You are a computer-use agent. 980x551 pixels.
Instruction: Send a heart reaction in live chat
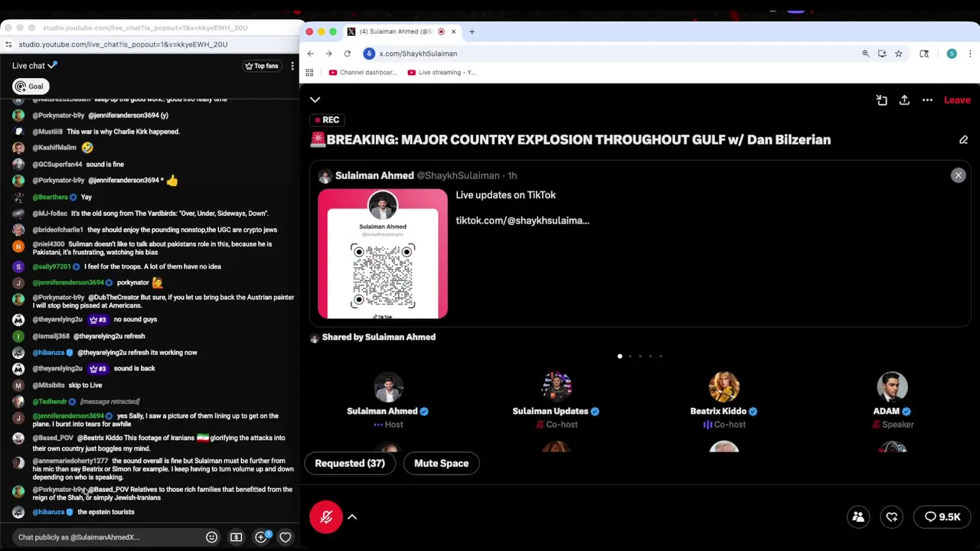[285, 537]
